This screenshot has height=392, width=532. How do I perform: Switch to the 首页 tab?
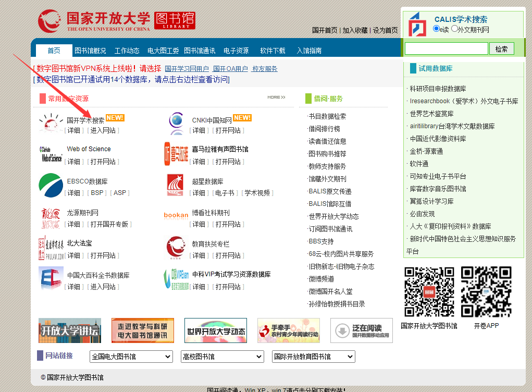click(x=54, y=51)
